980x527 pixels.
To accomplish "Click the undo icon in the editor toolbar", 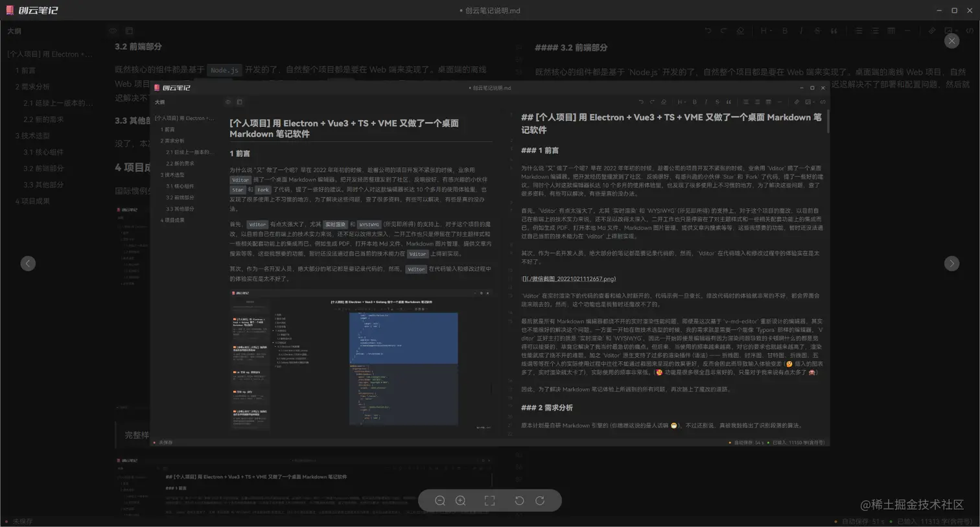I will 708,30.
